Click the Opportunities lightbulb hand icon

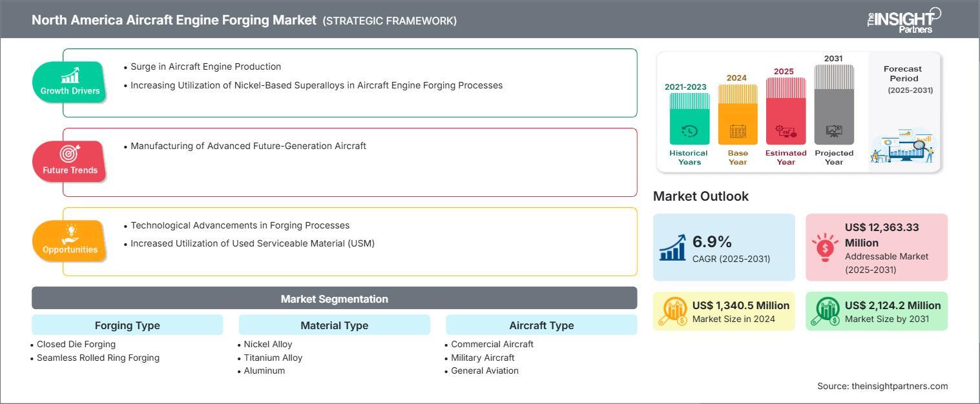coord(70,233)
